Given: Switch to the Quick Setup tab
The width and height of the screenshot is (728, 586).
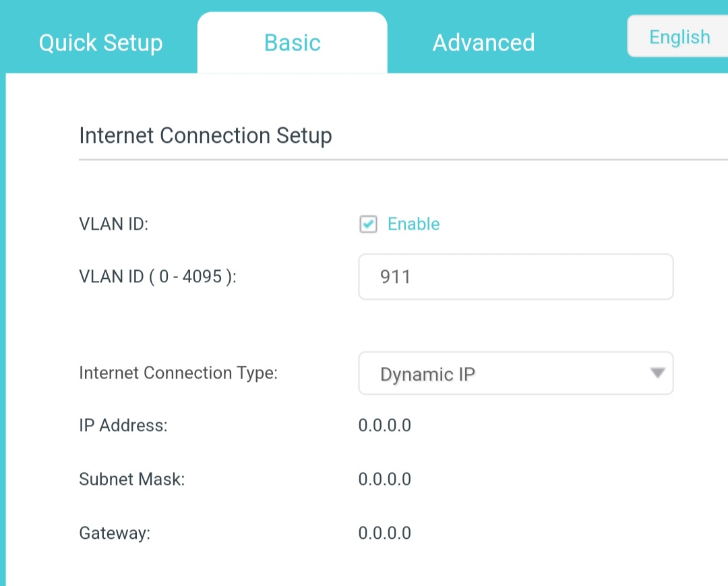Looking at the screenshot, I should tap(100, 42).
